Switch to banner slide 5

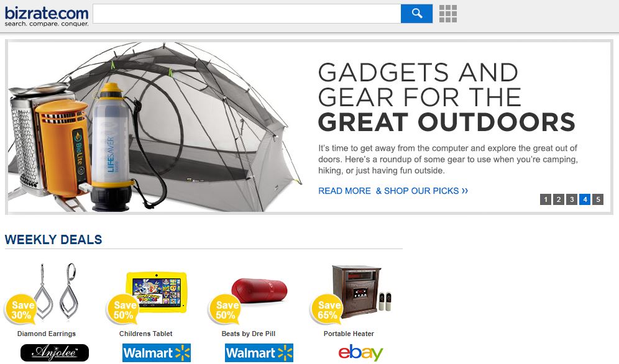coord(598,199)
